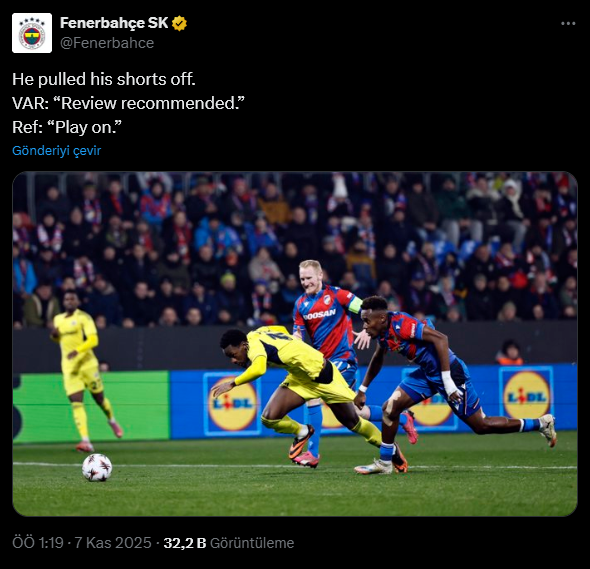590x569 pixels.
Task: Click the VAR "Review recommended" text line
Action: 128,103
